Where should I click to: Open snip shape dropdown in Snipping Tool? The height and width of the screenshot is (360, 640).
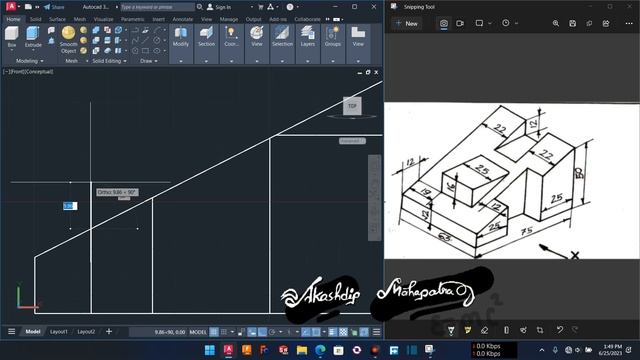point(490,23)
